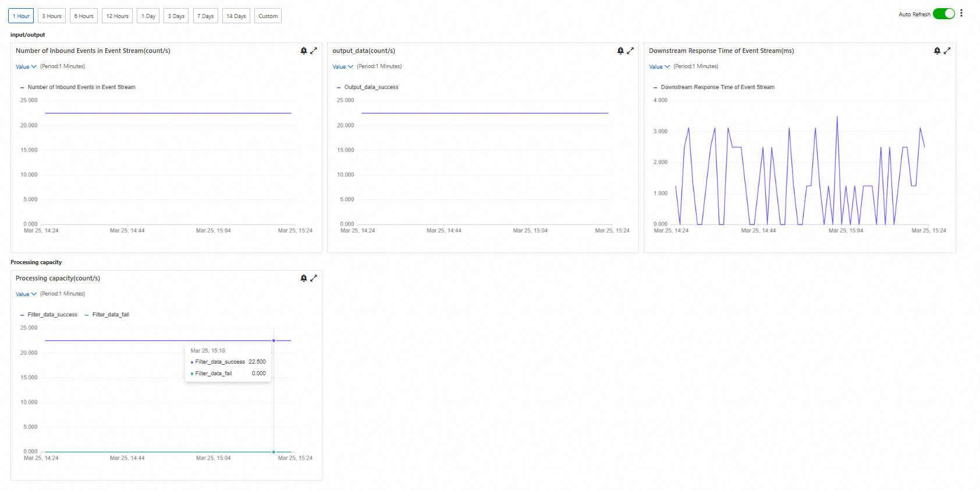Click alarm bell on Processing capacity chart
The width and height of the screenshot is (980, 491).
pyautogui.click(x=303, y=278)
